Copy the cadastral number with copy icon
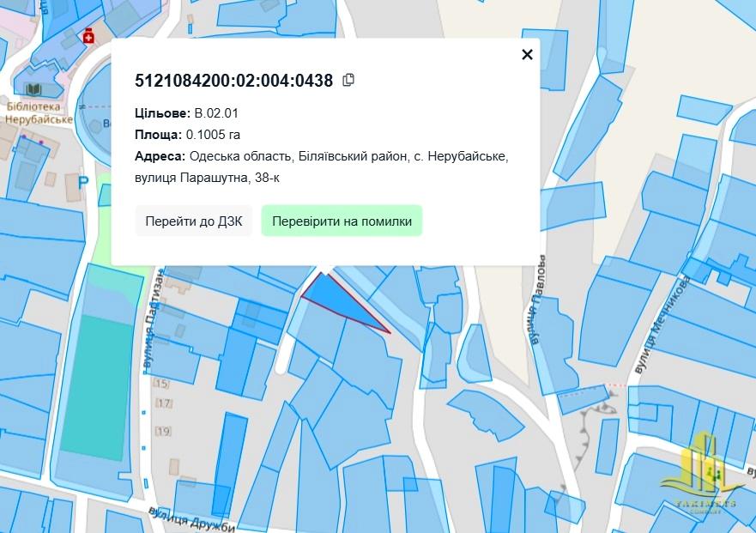The height and width of the screenshot is (533, 756). point(348,80)
